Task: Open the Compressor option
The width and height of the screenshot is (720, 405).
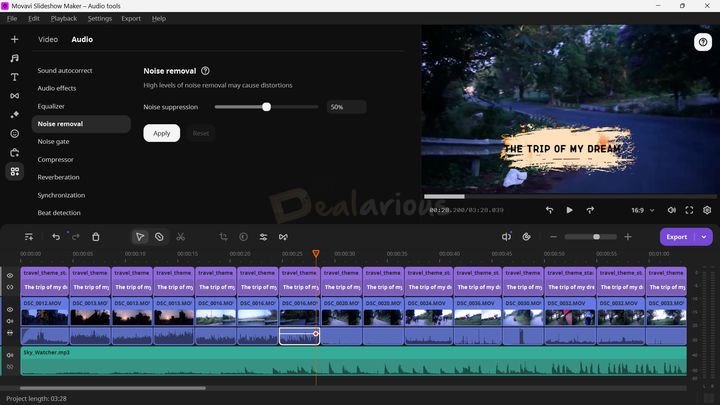Action: (56, 159)
